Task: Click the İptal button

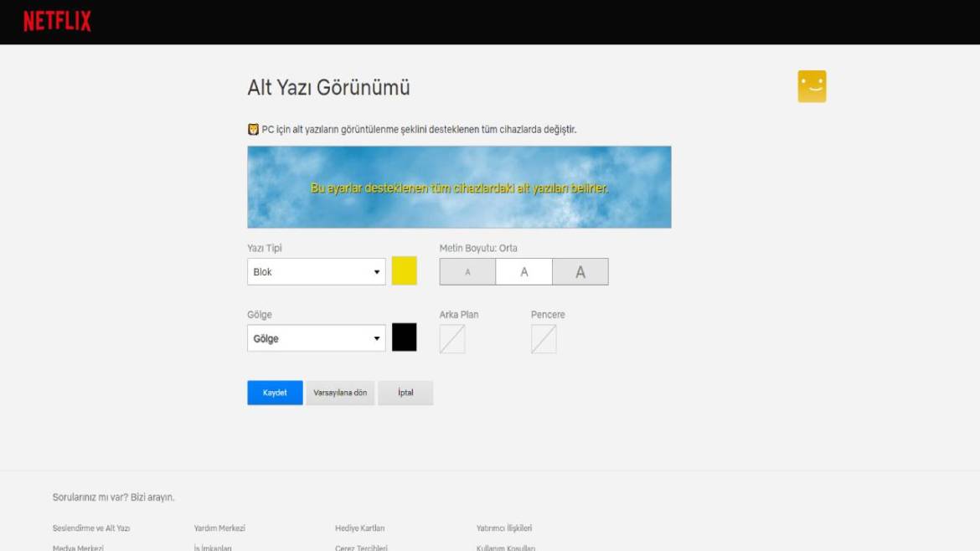Action: pos(405,392)
